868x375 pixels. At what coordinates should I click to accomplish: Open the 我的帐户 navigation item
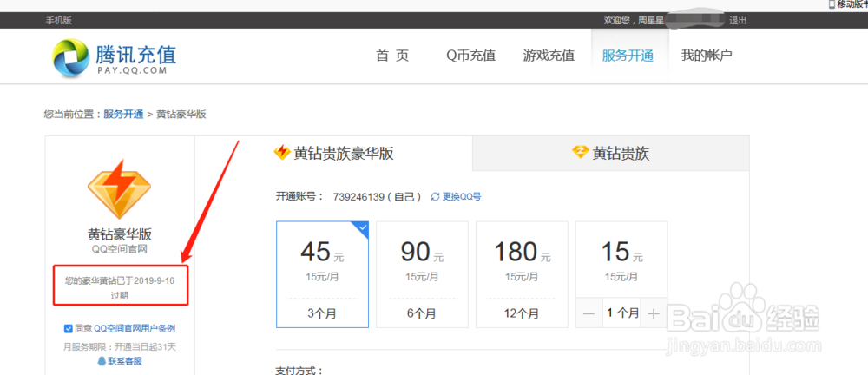click(x=707, y=56)
